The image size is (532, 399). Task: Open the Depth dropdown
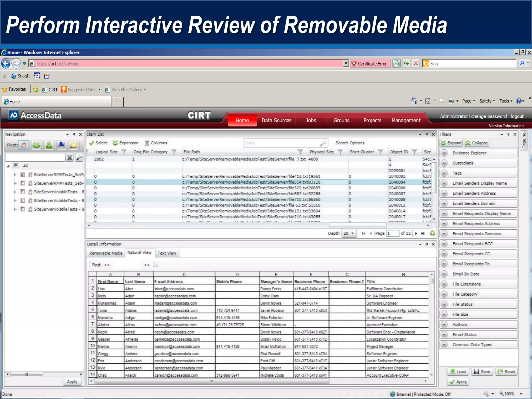pos(349,233)
